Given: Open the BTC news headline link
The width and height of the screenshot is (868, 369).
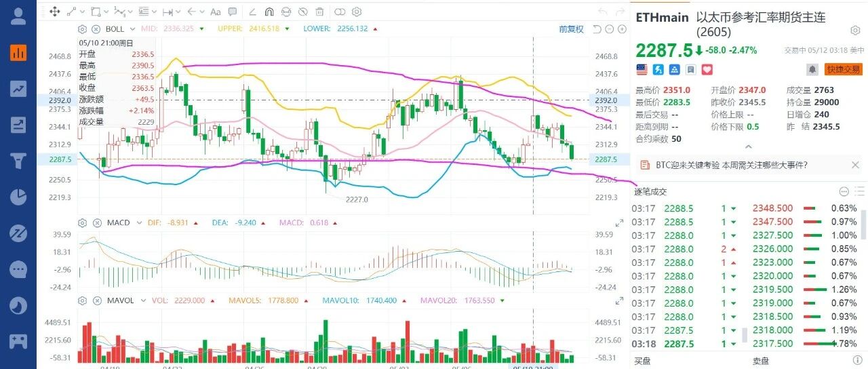Looking at the screenshot, I should point(732,165).
